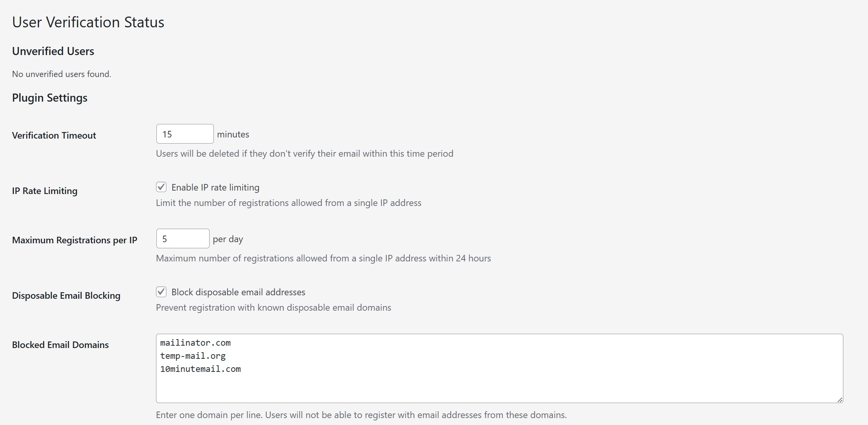
Task: Click the 'IP Rate Limiting' row label
Action: [45, 191]
